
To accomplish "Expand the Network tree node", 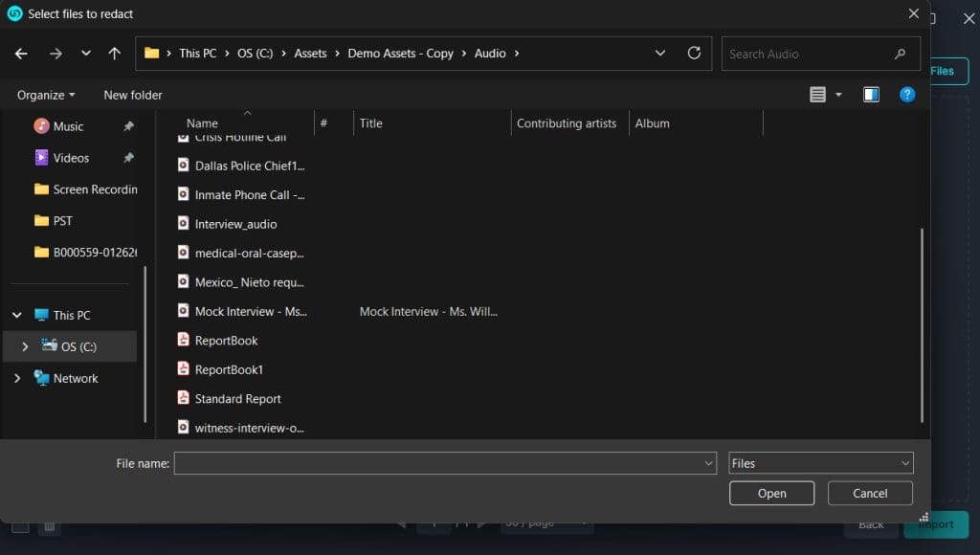I will tap(17, 378).
